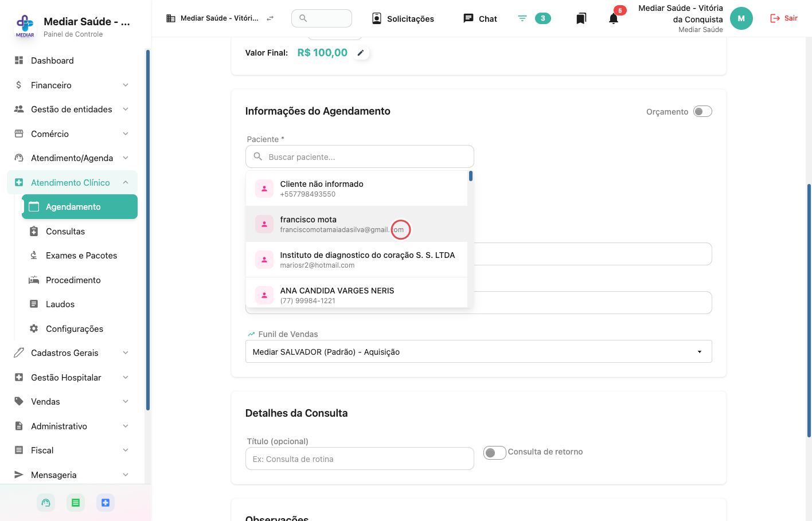Click the pencil icon beside Valor Final
This screenshot has height=521, width=812.
click(x=361, y=53)
